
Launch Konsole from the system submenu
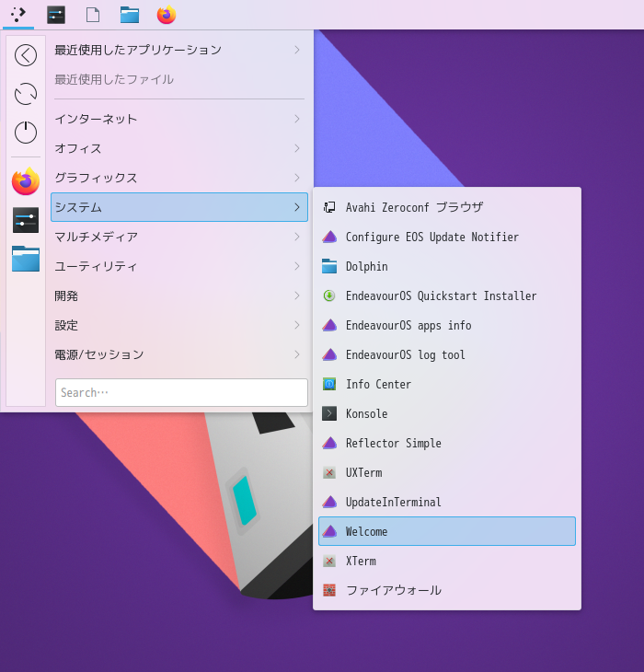(447, 413)
